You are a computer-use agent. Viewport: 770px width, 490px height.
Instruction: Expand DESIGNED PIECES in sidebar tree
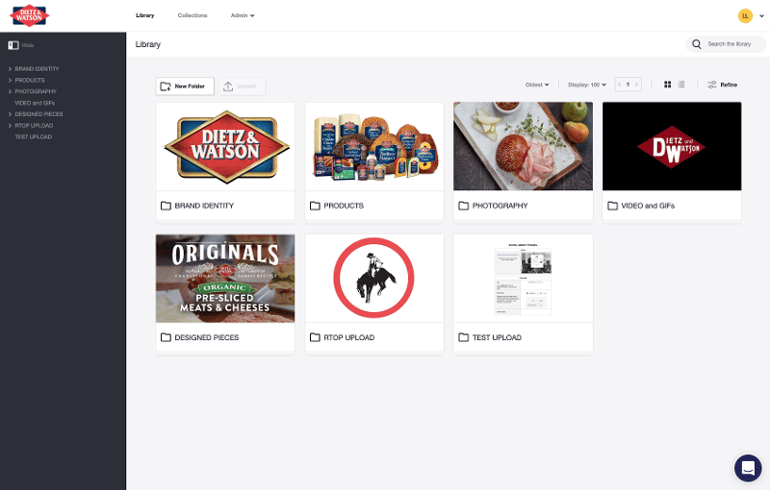pyautogui.click(x=10, y=114)
